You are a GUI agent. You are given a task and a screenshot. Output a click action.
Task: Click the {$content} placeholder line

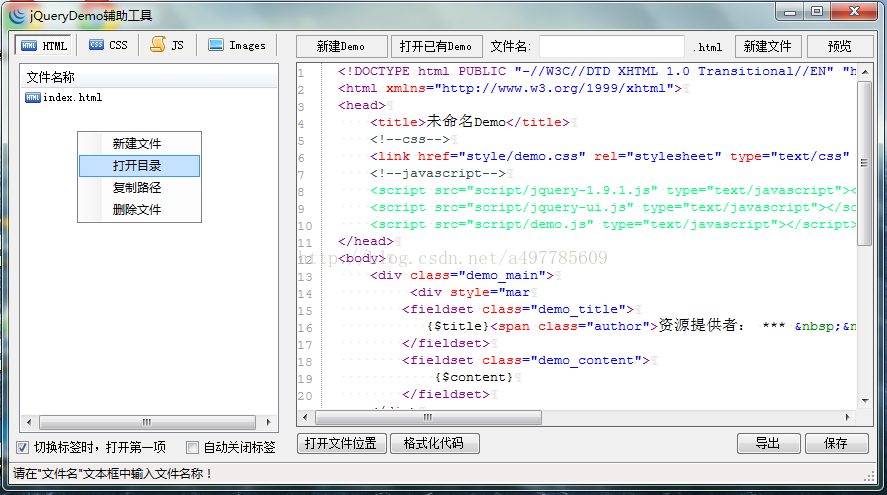[x=474, y=377]
